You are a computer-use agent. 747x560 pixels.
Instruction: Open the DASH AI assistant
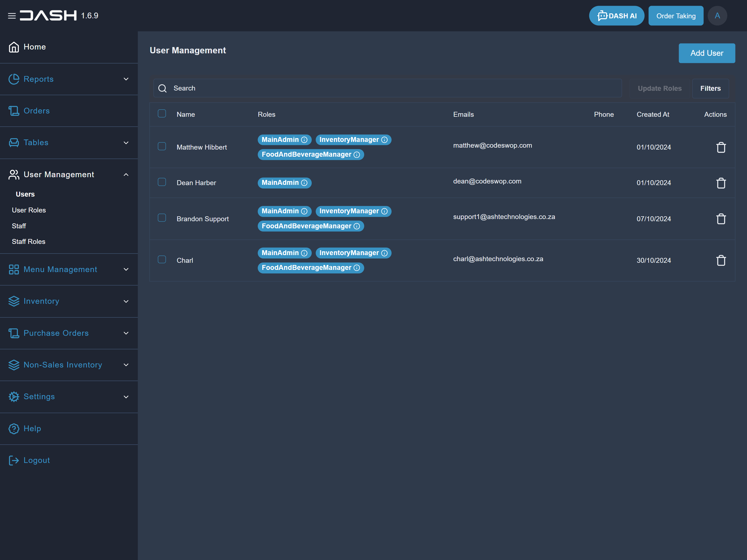617,16
